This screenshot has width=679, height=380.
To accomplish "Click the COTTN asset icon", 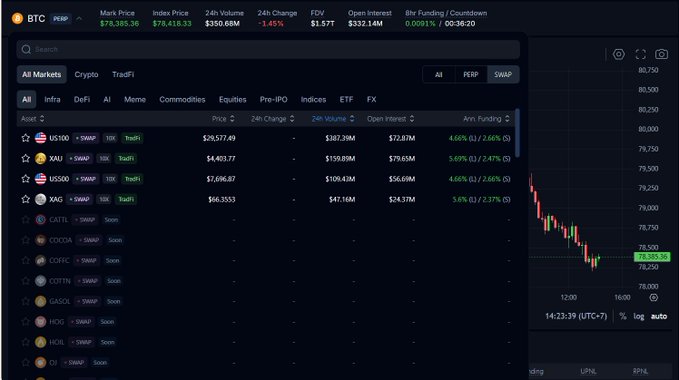I will pyautogui.click(x=40, y=280).
